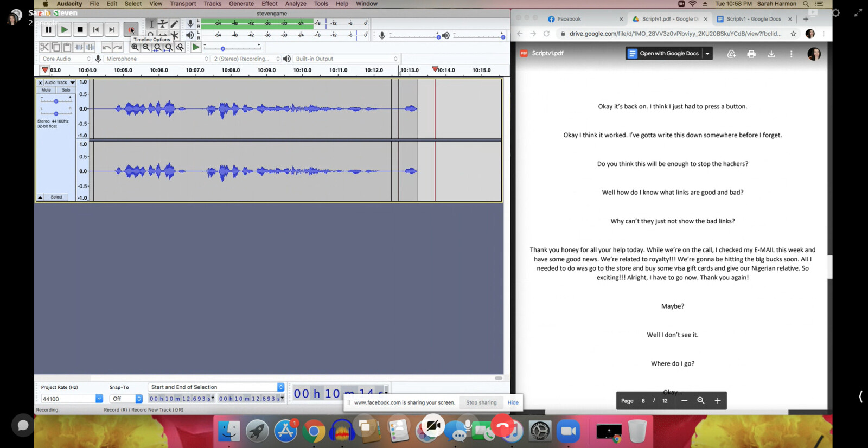Select the Multi-Tool asterisk icon
This screenshot has width=868, height=448.
[174, 35]
